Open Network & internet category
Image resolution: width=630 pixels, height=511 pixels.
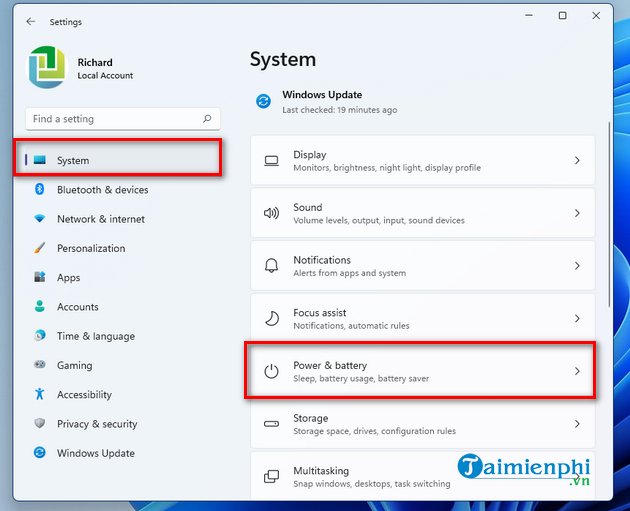101,219
